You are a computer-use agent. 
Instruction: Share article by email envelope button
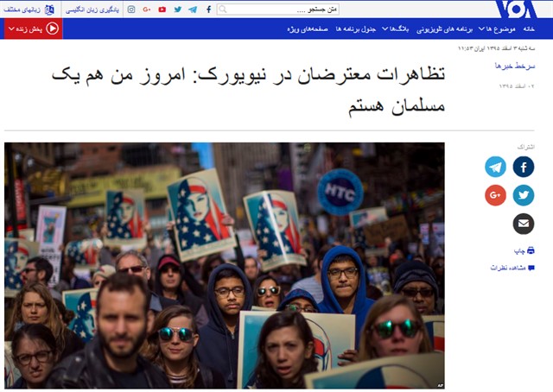tap(524, 224)
